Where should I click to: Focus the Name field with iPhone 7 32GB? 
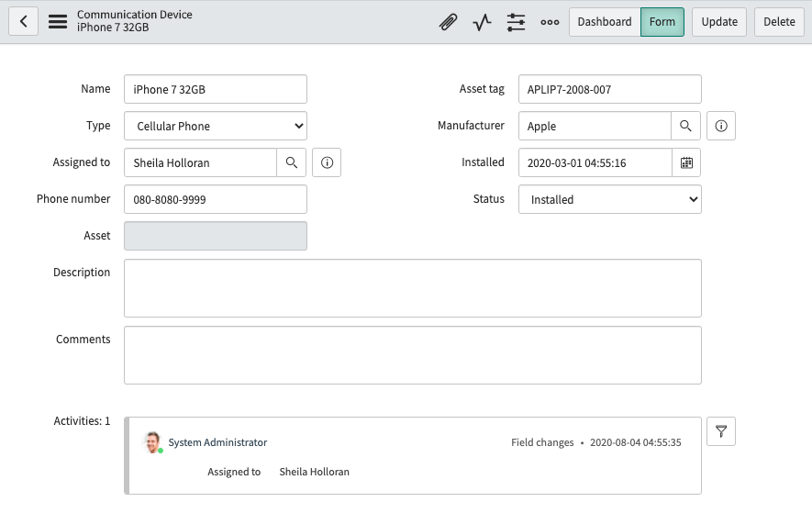coord(216,89)
